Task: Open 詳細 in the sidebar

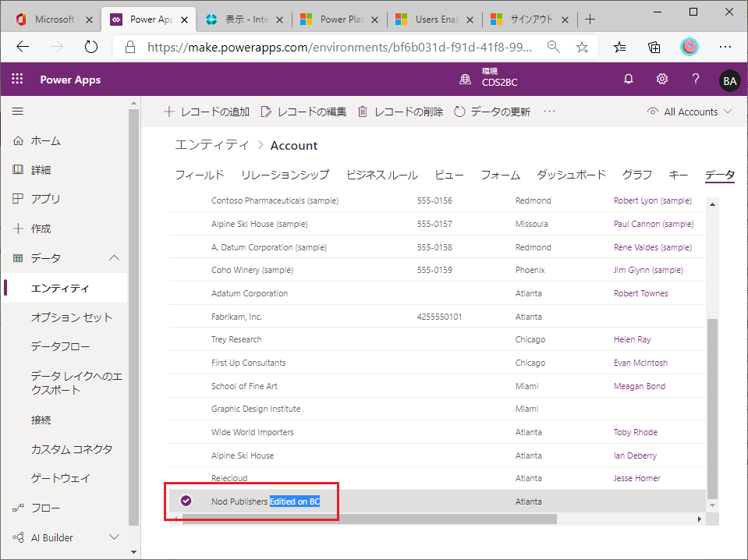Action: pyautogui.click(x=41, y=170)
